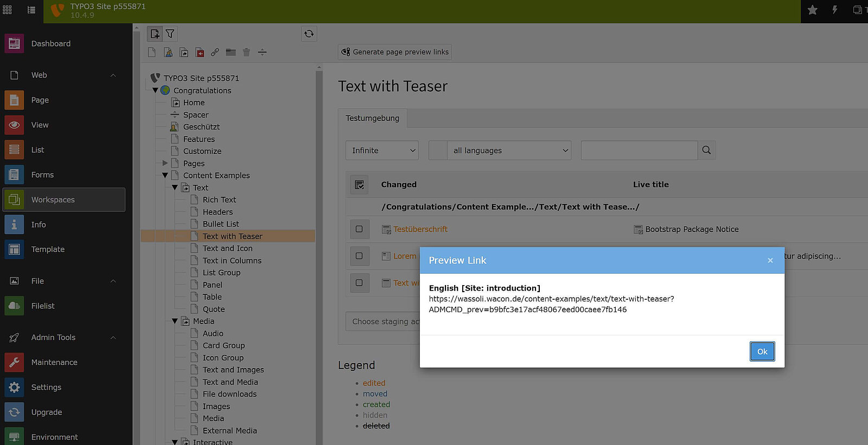Toggle the select-all records checkbox
The image size is (868, 445).
[359, 185]
